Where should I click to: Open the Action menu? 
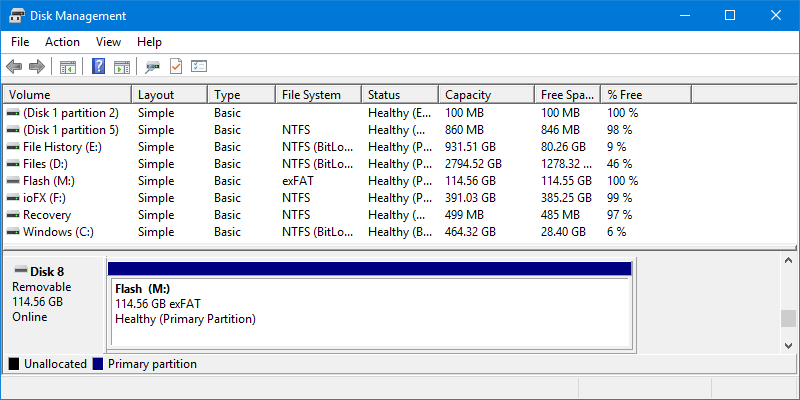pyautogui.click(x=62, y=42)
